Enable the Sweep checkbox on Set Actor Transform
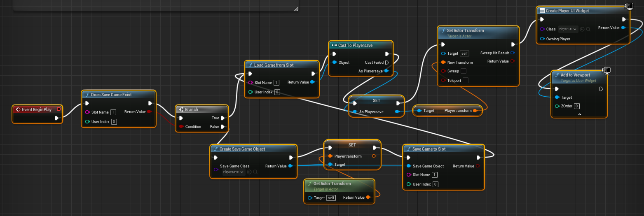This screenshot has width=644, height=216. 464,71
